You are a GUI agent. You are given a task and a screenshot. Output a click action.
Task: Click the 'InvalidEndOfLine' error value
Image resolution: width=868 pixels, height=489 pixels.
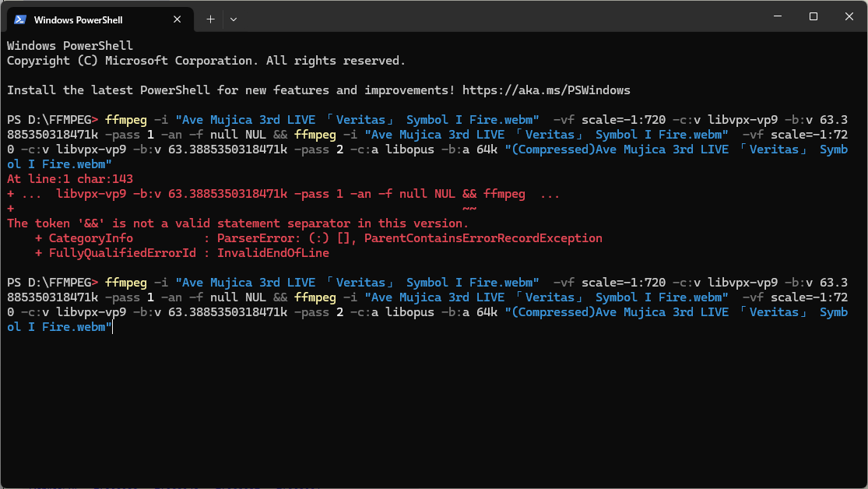tap(273, 253)
